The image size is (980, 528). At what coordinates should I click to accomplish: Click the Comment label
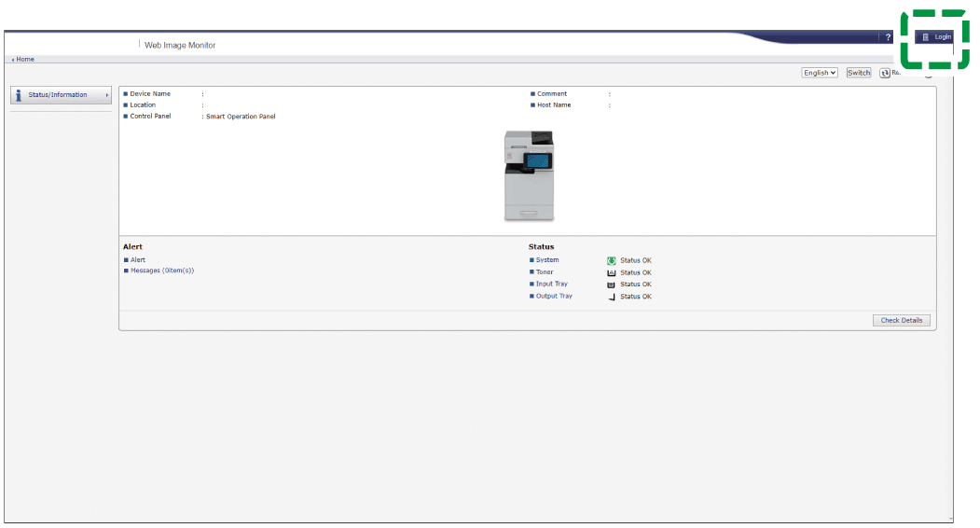[x=552, y=94]
